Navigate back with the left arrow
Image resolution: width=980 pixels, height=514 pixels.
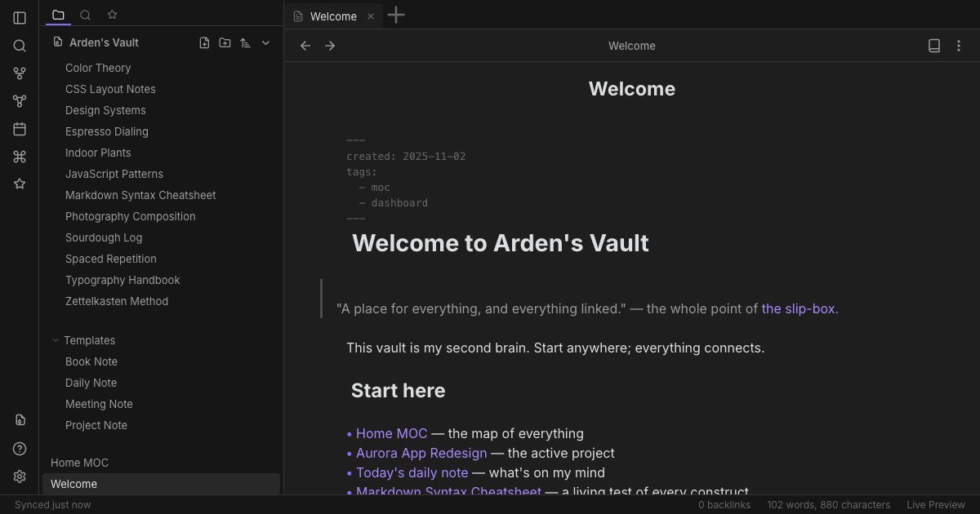point(305,46)
